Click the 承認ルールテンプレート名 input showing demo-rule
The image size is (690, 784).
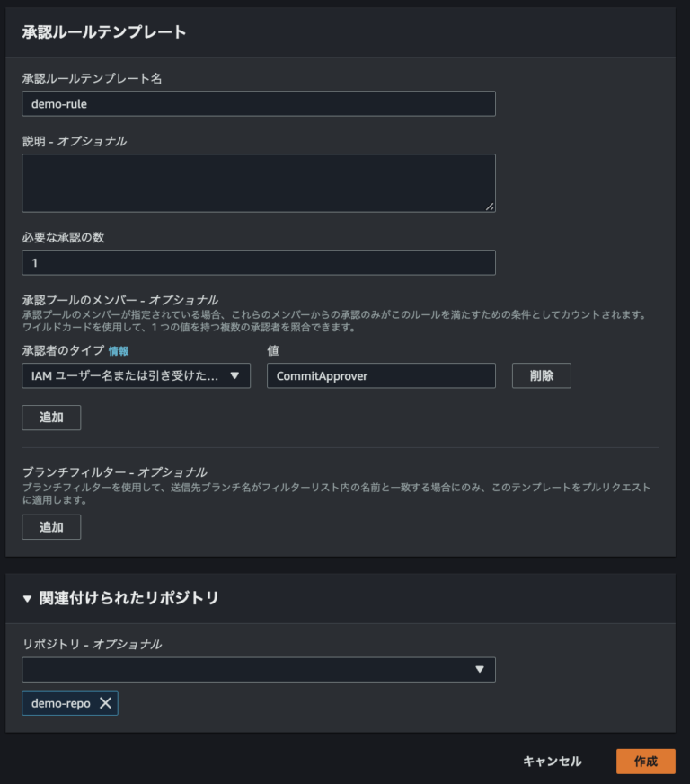(258, 103)
